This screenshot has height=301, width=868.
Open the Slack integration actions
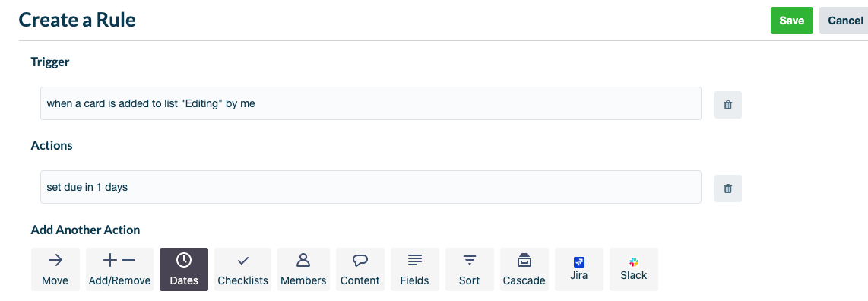(x=634, y=269)
